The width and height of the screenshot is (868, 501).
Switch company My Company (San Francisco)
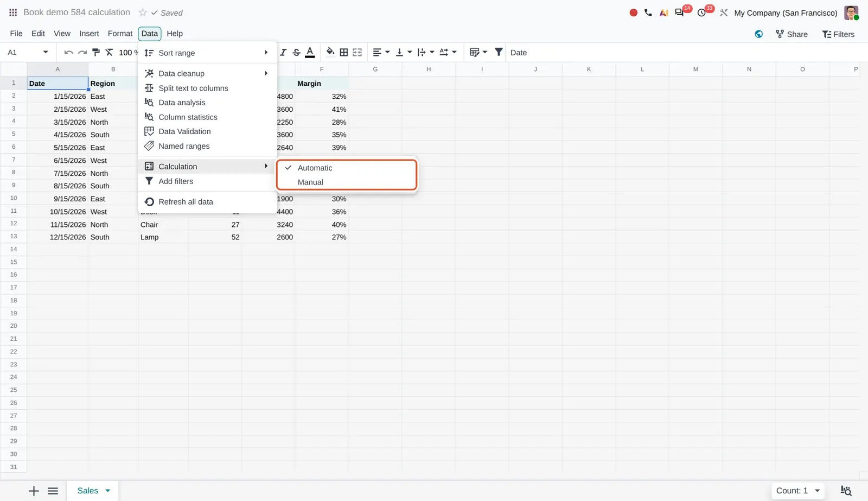pos(786,12)
